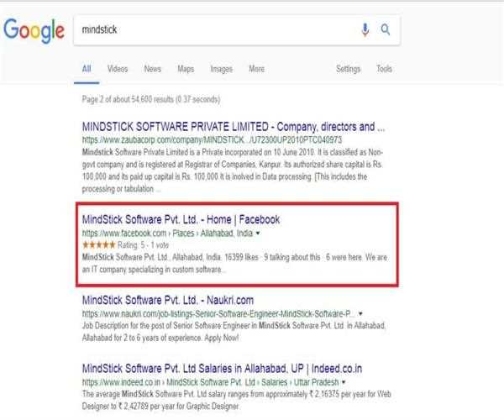
Task: Expand dropdown arrow next to Naukri URL
Action: click(x=360, y=313)
